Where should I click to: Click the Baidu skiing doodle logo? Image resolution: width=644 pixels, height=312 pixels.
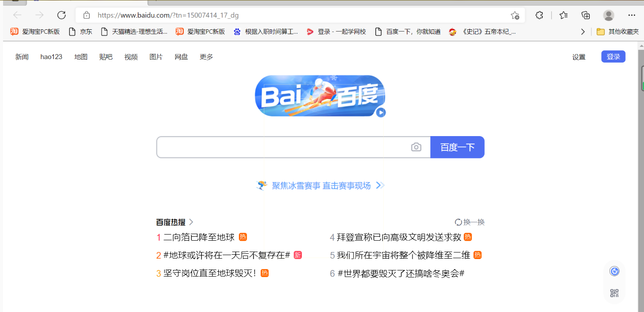pyautogui.click(x=320, y=96)
